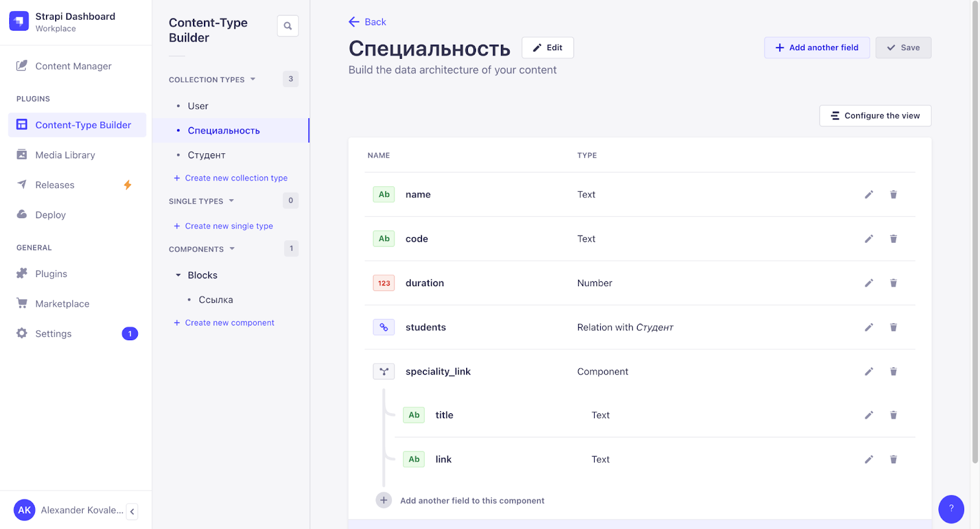Image resolution: width=980 pixels, height=529 pixels.
Task: Delete the title component field
Action: 894,415
